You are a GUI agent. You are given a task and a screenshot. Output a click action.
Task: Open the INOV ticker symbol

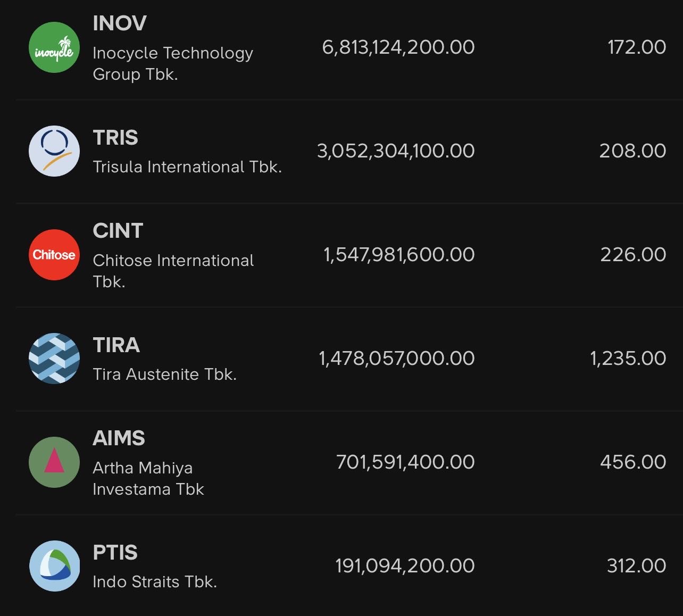coord(120,23)
